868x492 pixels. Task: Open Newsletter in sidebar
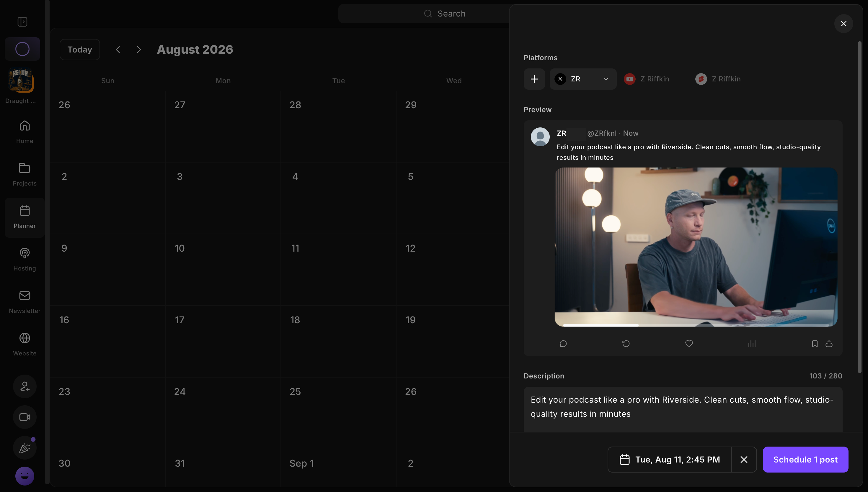click(x=25, y=302)
